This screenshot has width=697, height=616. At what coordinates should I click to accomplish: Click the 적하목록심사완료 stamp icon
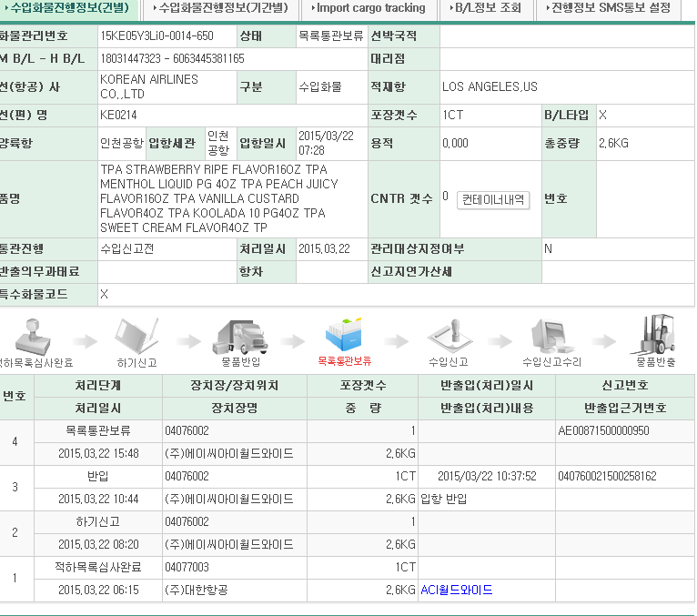tap(33, 337)
